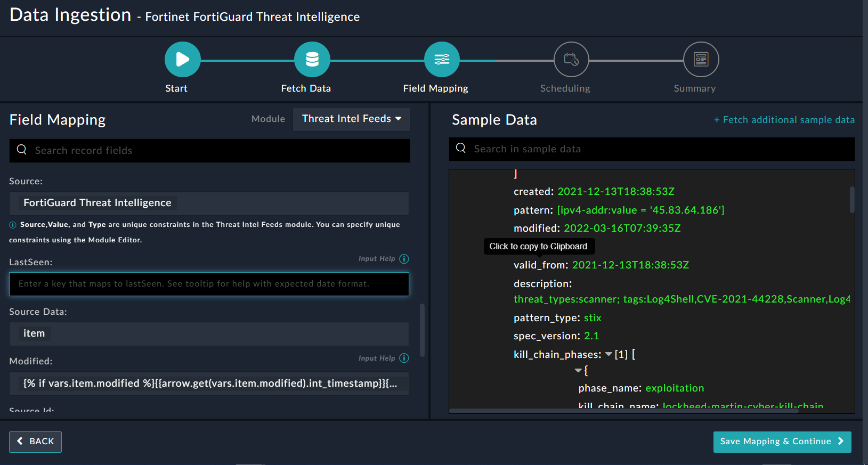The height and width of the screenshot is (465, 868).
Task: Click the Sample Data vertical scrollbar
Action: click(851, 200)
